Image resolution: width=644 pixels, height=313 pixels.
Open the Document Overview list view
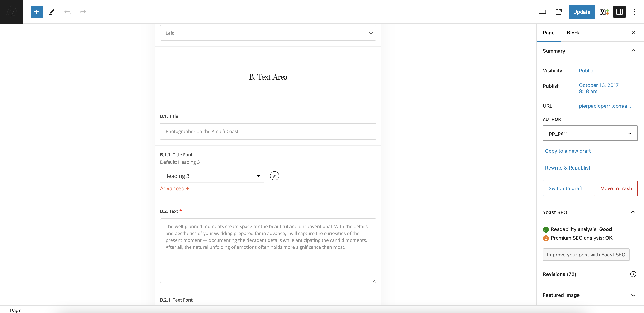point(98,12)
